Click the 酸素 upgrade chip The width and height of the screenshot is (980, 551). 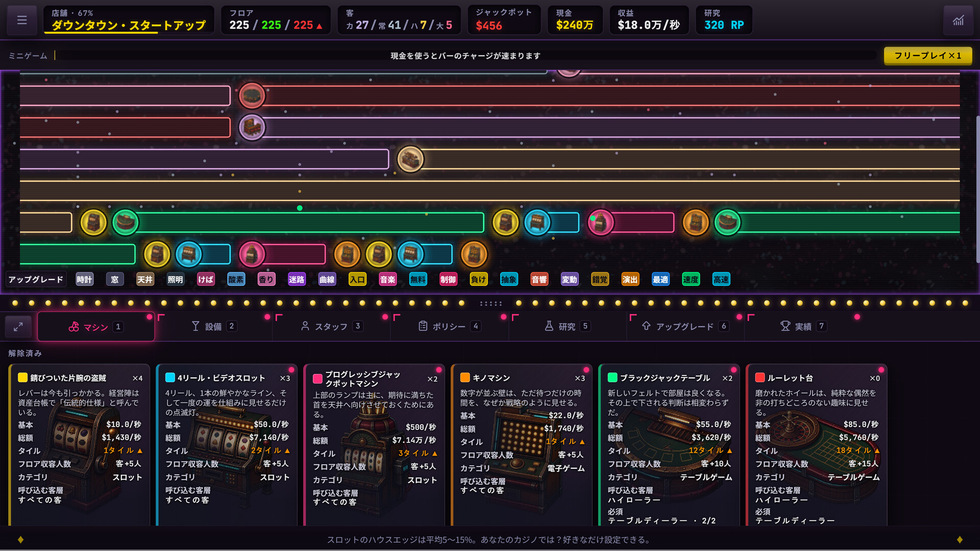[236, 279]
